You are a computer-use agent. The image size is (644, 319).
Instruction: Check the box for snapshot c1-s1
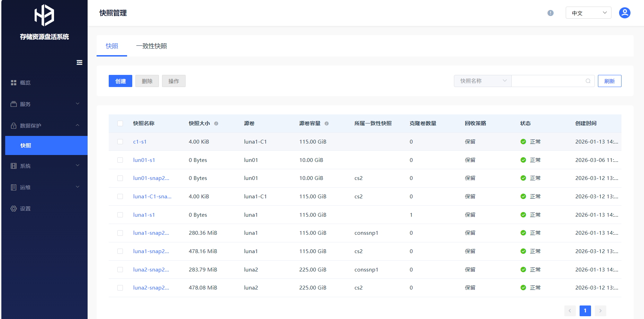click(x=120, y=142)
